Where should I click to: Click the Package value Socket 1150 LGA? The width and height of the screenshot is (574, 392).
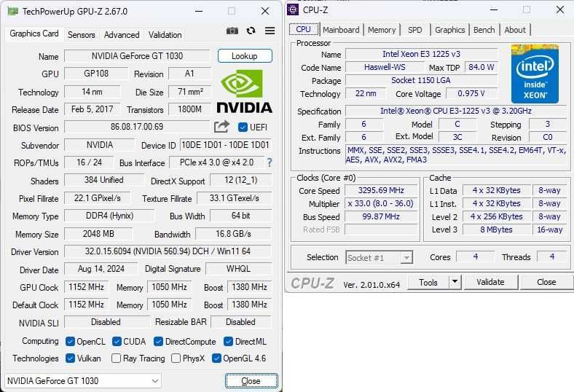click(421, 80)
